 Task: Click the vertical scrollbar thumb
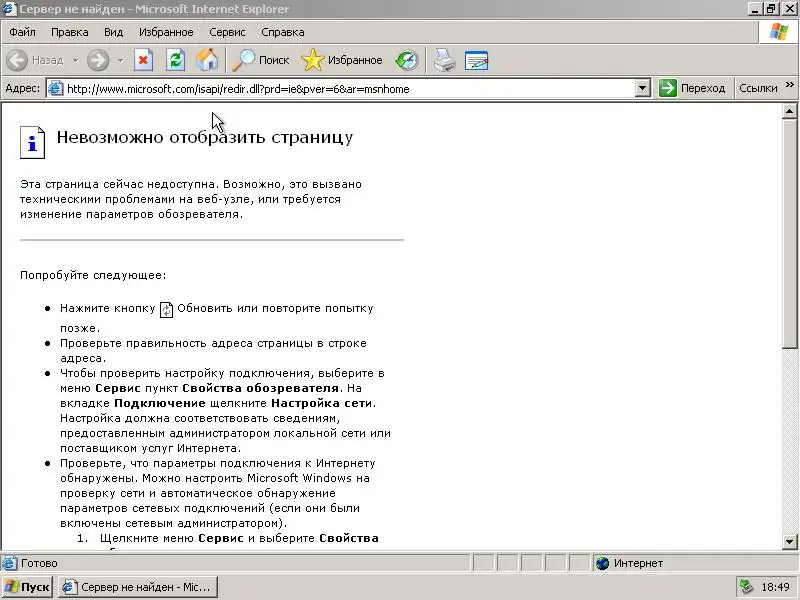(789, 234)
